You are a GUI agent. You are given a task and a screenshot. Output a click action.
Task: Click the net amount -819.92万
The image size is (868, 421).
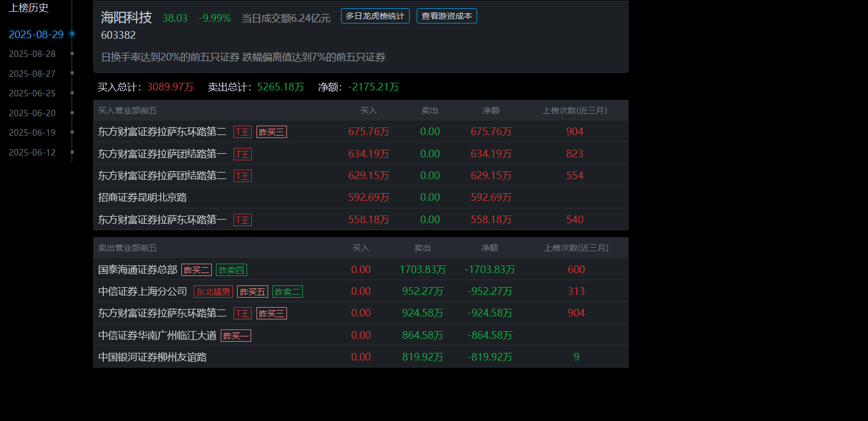click(490, 356)
